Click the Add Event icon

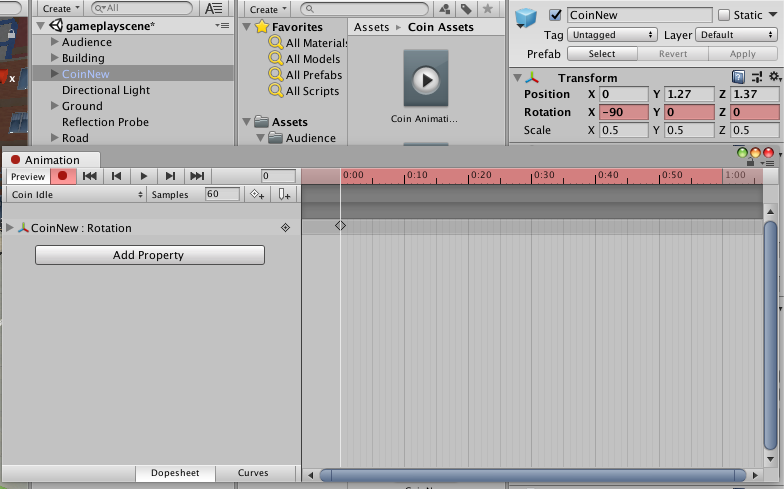pyautogui.click(x=284, y=194)
